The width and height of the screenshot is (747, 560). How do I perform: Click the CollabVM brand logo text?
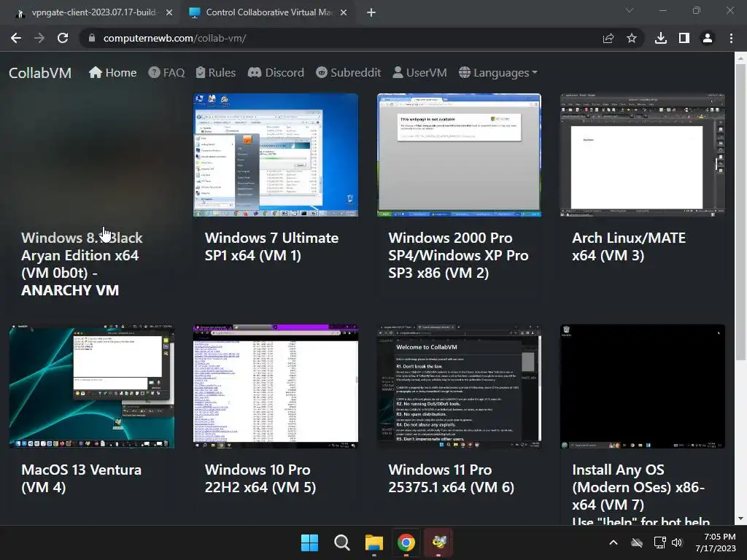point(40,73)
